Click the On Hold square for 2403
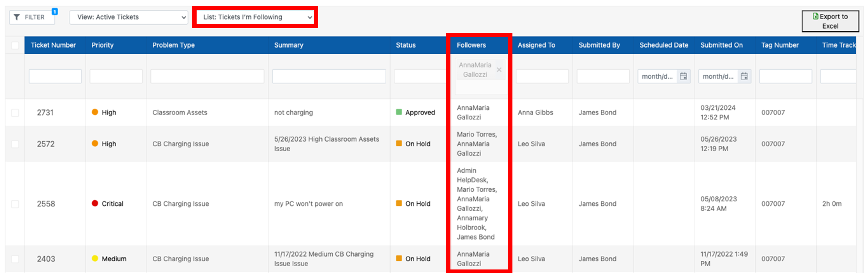This screenshot has height=273, width=868. (399, 259)
